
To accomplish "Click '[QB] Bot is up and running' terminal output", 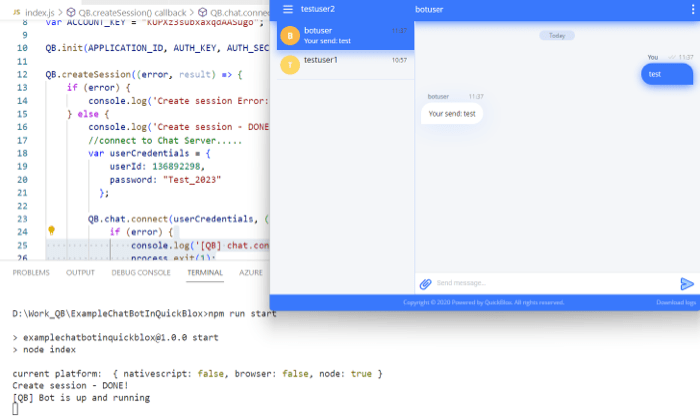I will [81, 398].
